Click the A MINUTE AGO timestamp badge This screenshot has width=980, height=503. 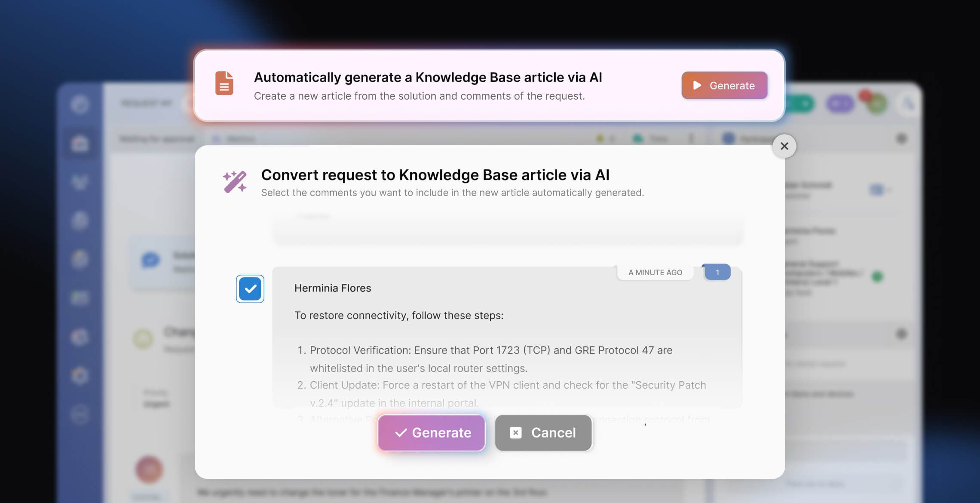tap(655, 272)
